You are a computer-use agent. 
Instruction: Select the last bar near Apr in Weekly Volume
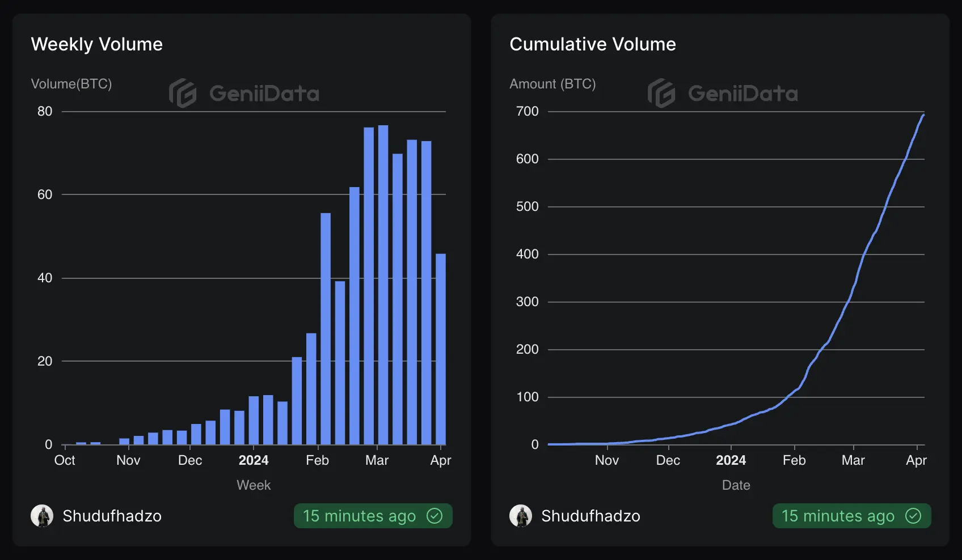pos(441,349)
